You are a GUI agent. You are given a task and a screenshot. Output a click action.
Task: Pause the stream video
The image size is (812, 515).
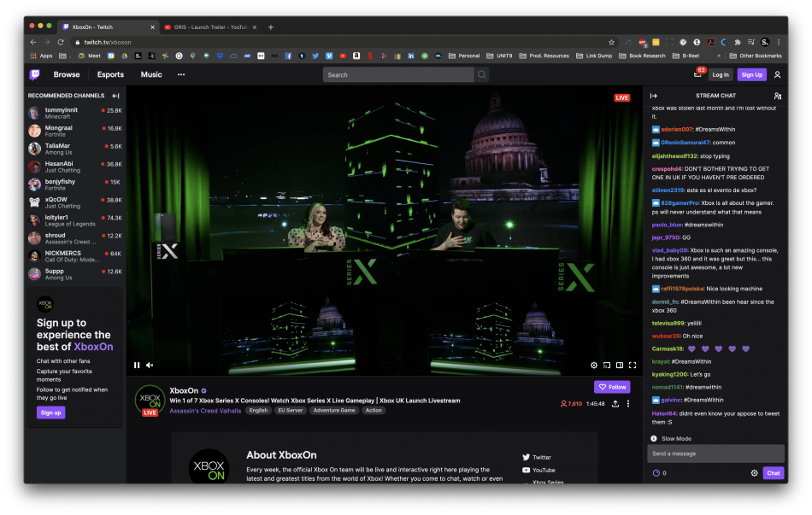(137, 365)
